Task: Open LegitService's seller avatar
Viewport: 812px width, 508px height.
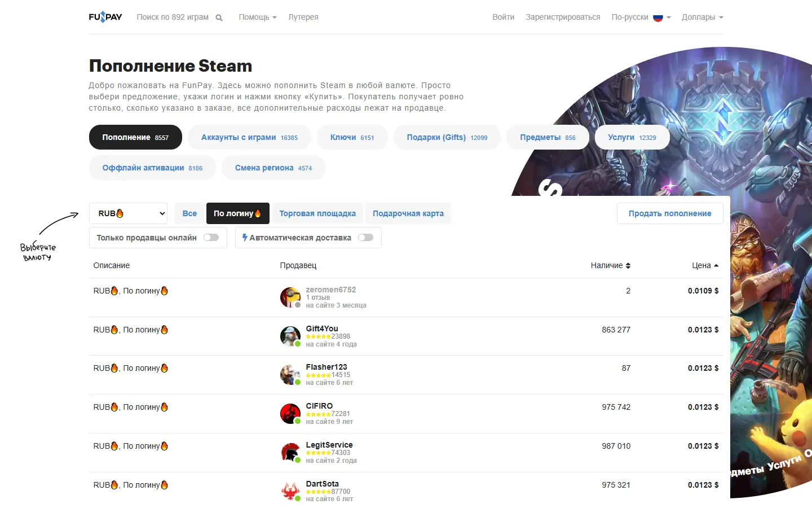Action: coord(290,453)
